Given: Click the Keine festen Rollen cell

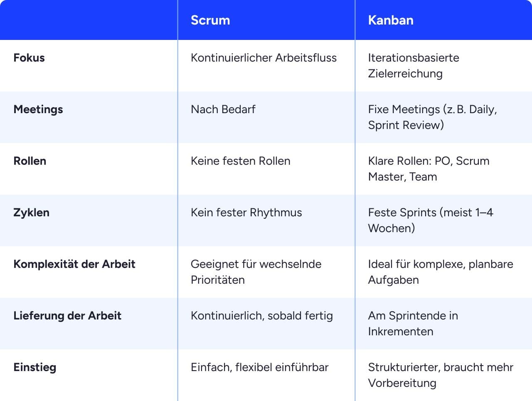Looking at the screenshot, I should (x=240, y=161).
